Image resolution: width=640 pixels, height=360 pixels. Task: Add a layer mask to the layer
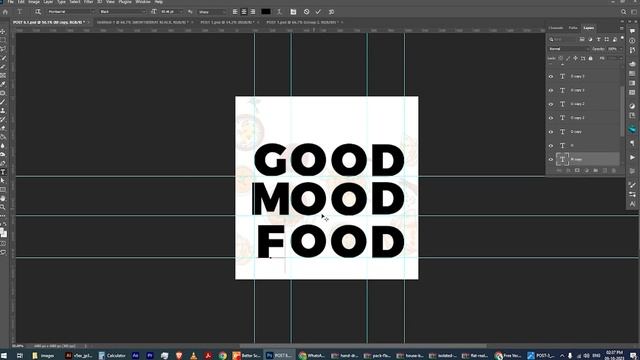click(x=577, y=170)
